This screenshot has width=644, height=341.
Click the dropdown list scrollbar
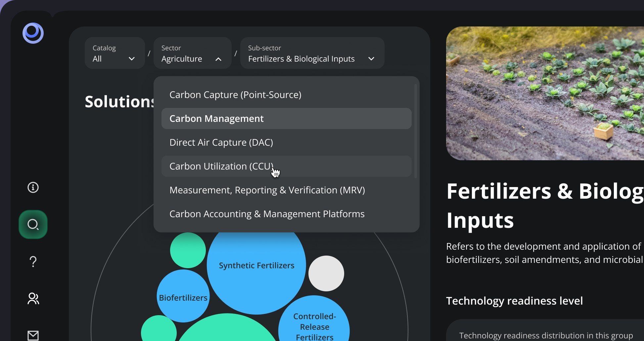416,131
